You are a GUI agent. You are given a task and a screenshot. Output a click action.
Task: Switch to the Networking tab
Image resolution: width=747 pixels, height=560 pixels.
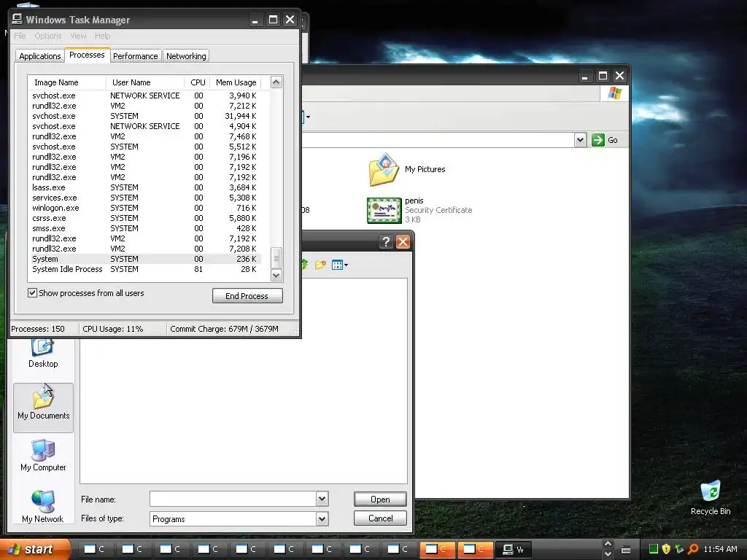(186, 56)
